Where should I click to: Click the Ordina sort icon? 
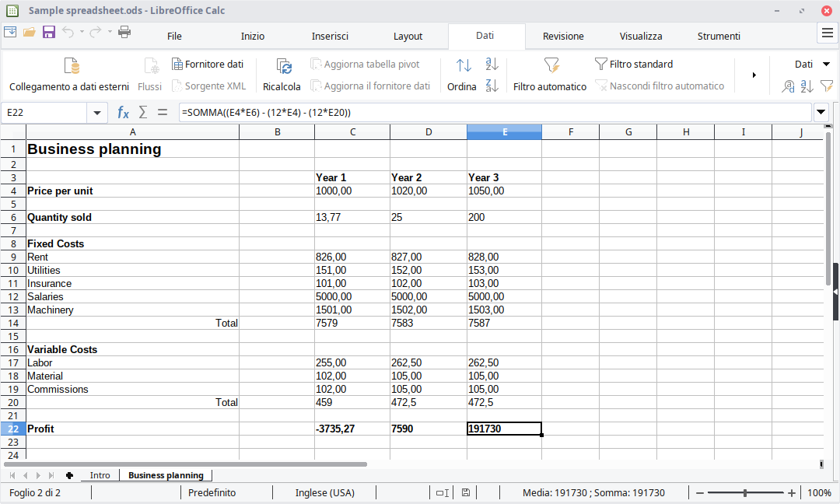[x=462, y=67]
